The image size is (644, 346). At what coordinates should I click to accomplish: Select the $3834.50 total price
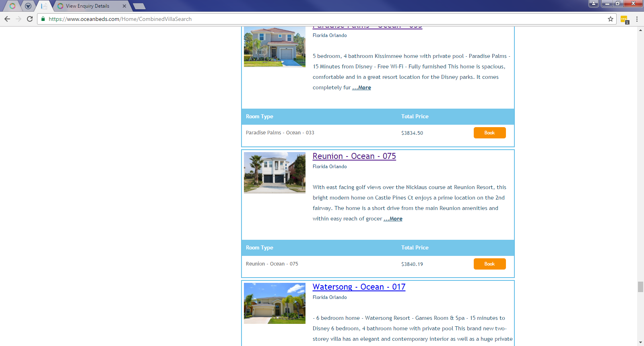coord(412,133)
